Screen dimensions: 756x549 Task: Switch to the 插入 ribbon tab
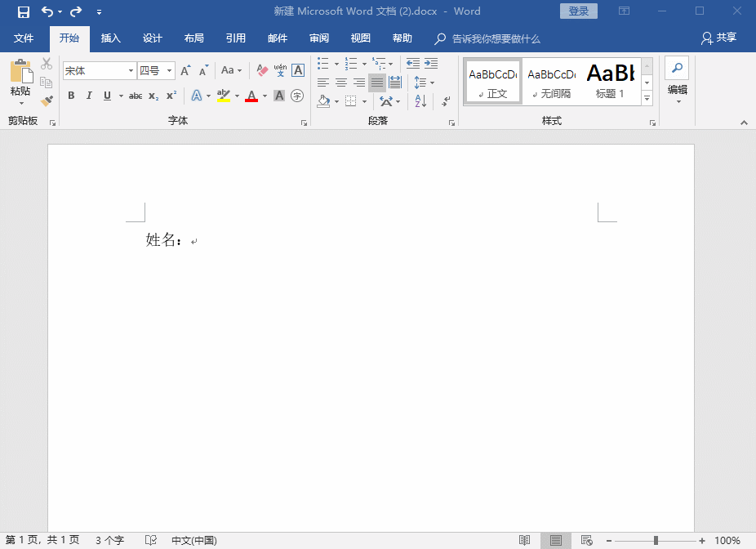click(x=110, y=38)
